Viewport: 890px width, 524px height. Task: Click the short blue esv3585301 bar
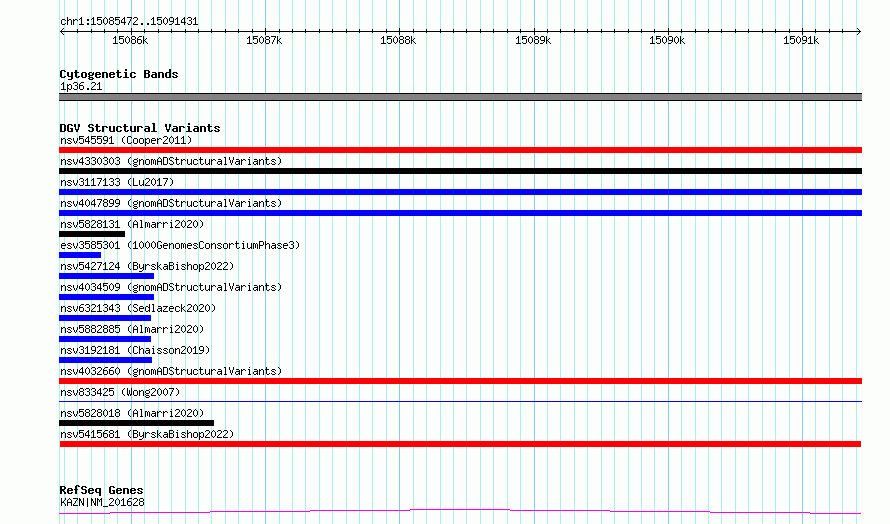pyautogui.click(x=80, y=255)
